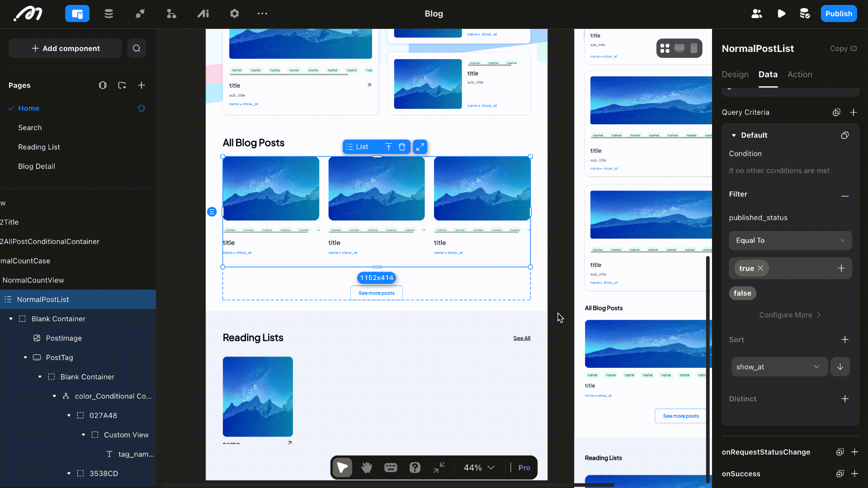Open the Equal To operator dropdown
The height and width of the screenshot is (488, 868).
coord(790,240)
